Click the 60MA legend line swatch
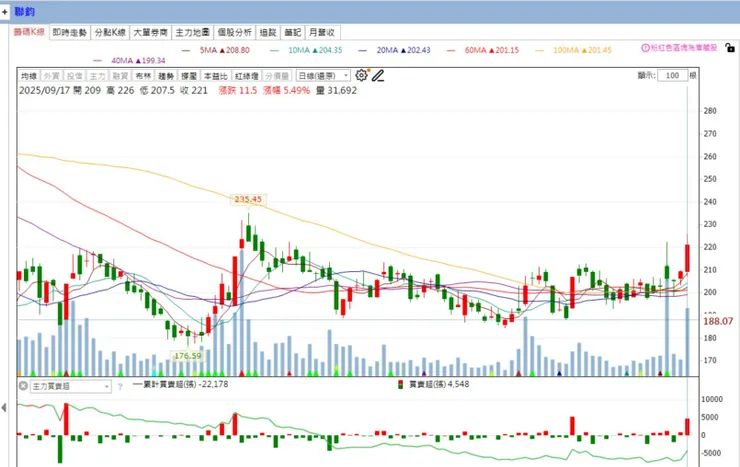Image resolution: width=740 pixels, height=467 pixels. point(451,50)
